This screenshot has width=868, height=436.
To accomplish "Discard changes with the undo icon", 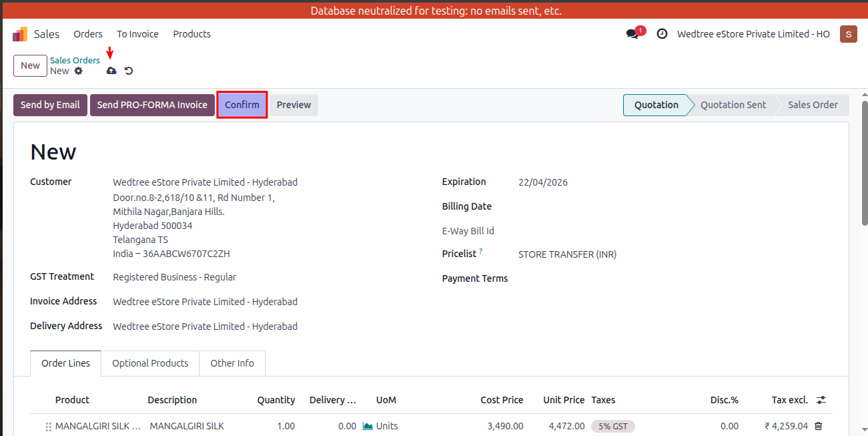I will (x=129, y=71).
